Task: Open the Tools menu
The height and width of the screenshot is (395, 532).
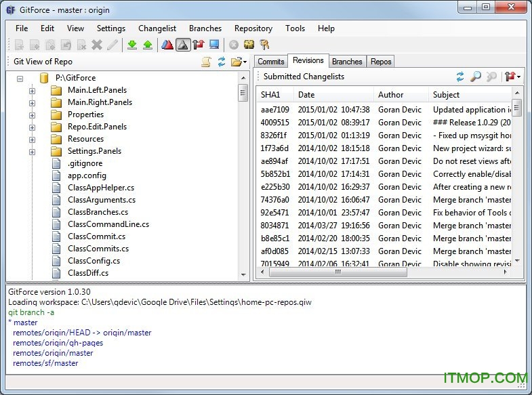Action: tap(295, 28)
